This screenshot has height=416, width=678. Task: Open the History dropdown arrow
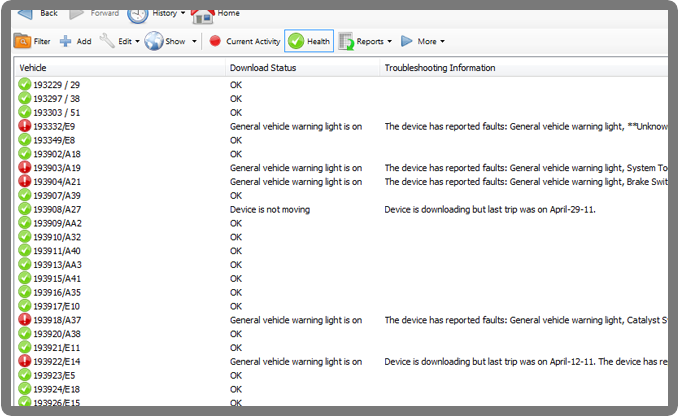182,13
